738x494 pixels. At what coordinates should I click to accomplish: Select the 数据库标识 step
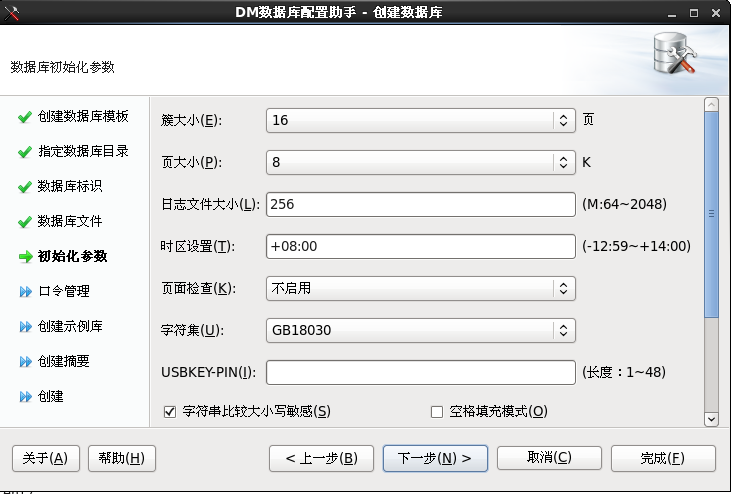point(70,186)
